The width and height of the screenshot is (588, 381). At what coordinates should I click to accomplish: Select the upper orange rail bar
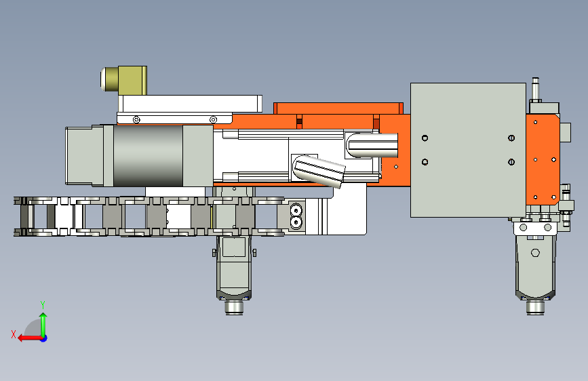point(338,108)
